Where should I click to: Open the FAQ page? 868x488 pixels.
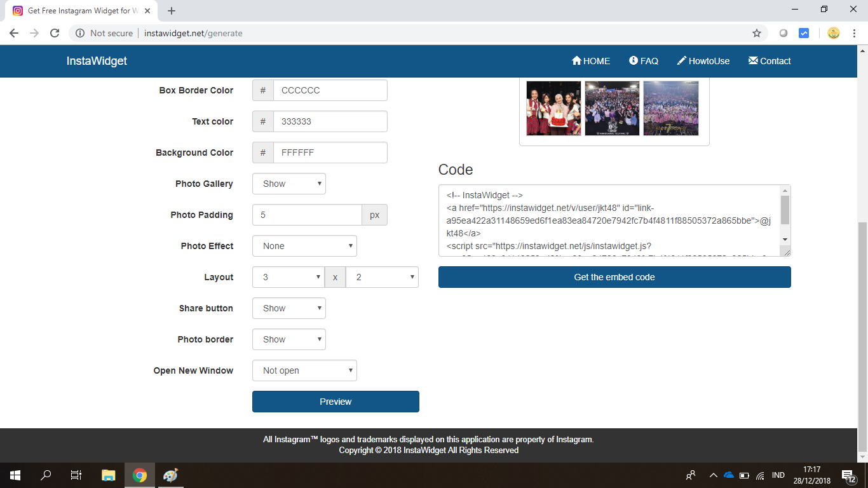(x=644, y=61)
